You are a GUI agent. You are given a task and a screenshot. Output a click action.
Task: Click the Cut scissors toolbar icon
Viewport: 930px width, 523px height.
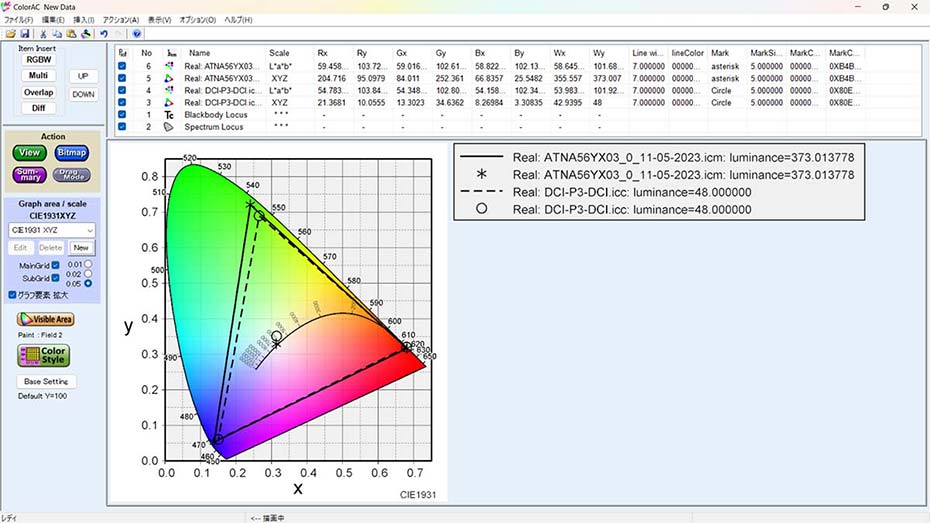click(x=44, y=33)
